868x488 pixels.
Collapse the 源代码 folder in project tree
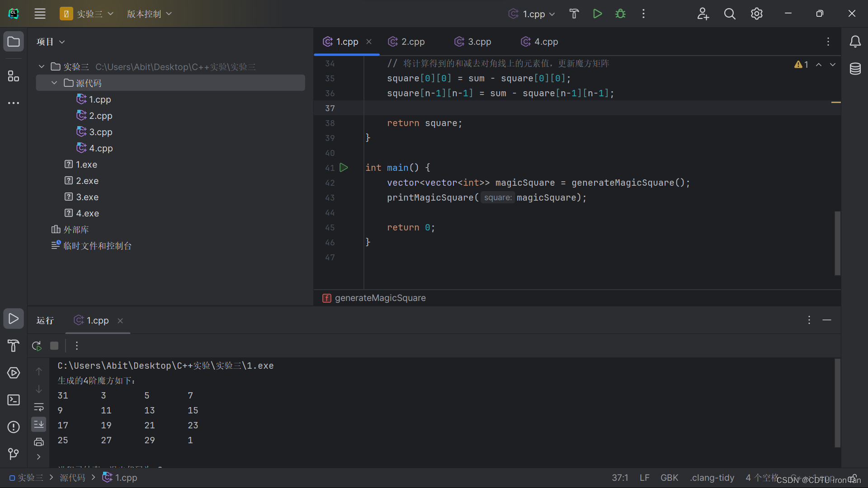click(54, 83)
